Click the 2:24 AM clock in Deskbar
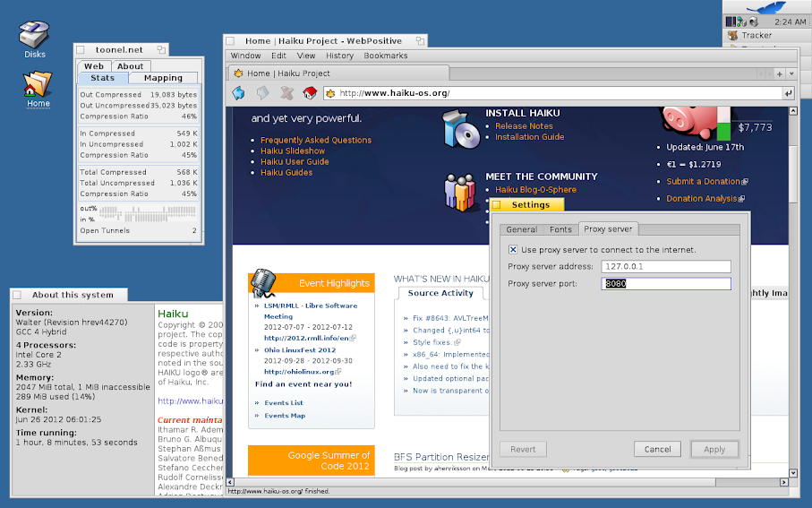812x508 pixels. pos(791,22)
